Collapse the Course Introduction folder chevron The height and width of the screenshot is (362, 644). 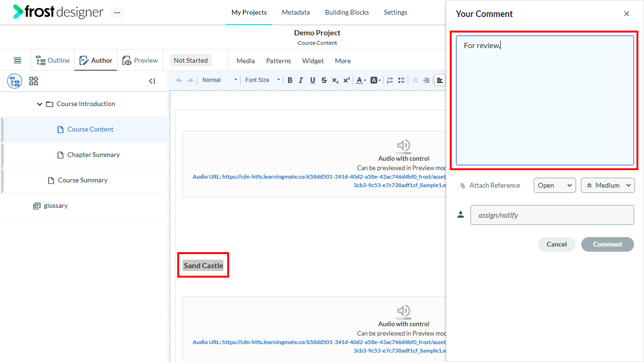click(x=40, y=104)
